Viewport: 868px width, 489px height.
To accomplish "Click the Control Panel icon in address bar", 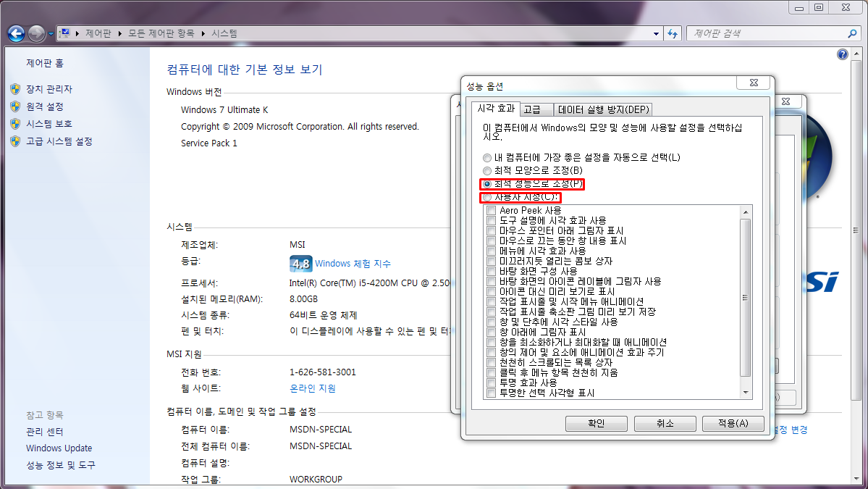I will [x=64, y=33].
